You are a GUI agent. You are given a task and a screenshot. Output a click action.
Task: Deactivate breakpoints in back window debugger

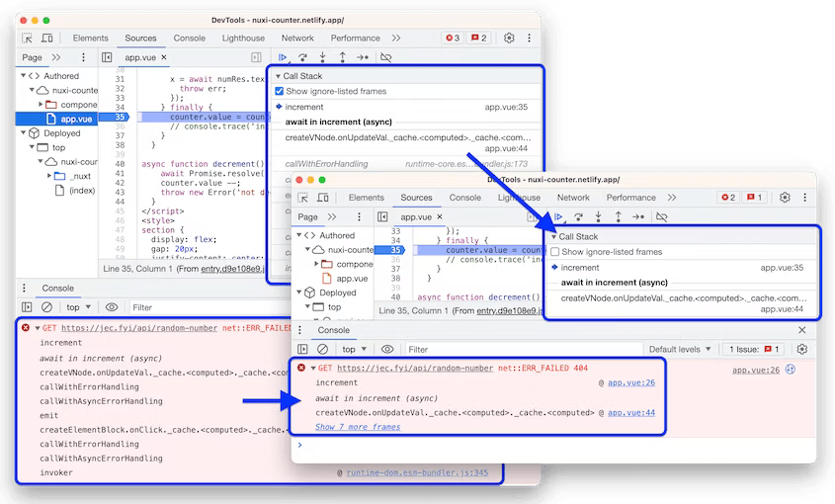[386, 57]
